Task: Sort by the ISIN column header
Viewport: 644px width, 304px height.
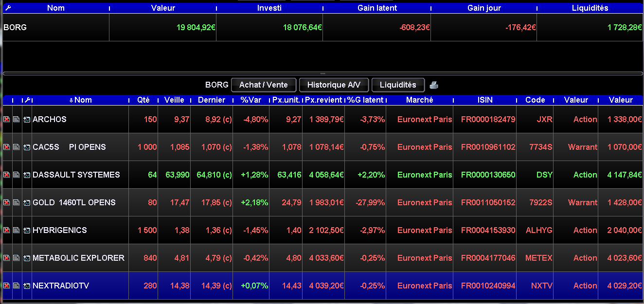Action: (x=485, y=100)
